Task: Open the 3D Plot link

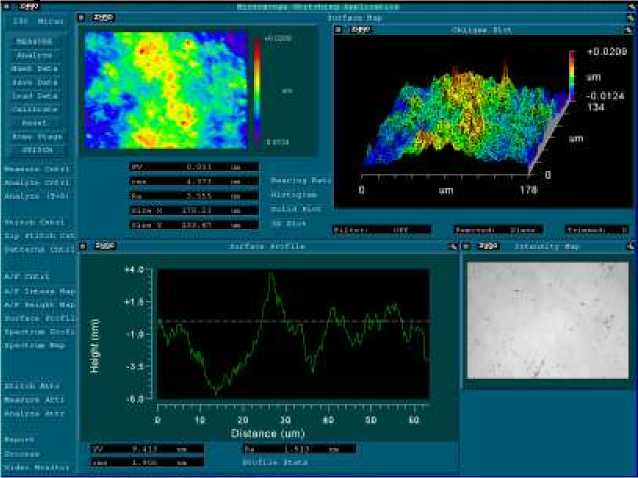Action: tap(289, 223)
